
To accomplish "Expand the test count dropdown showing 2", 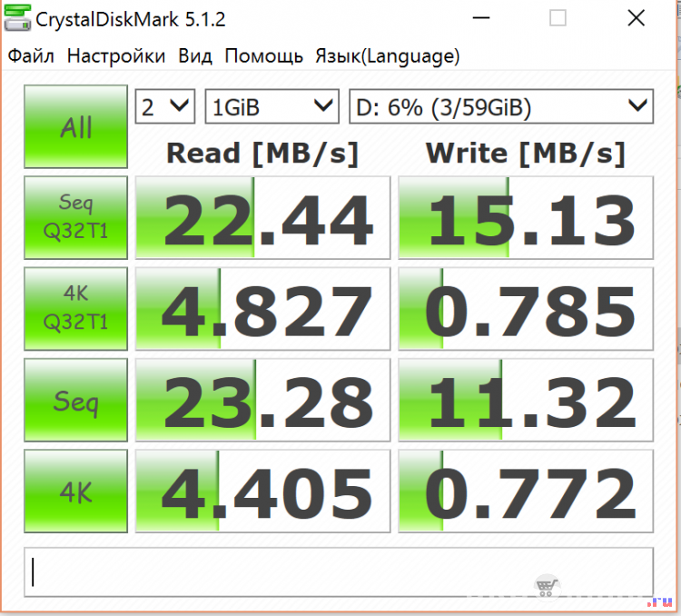I will coord(165,106).
